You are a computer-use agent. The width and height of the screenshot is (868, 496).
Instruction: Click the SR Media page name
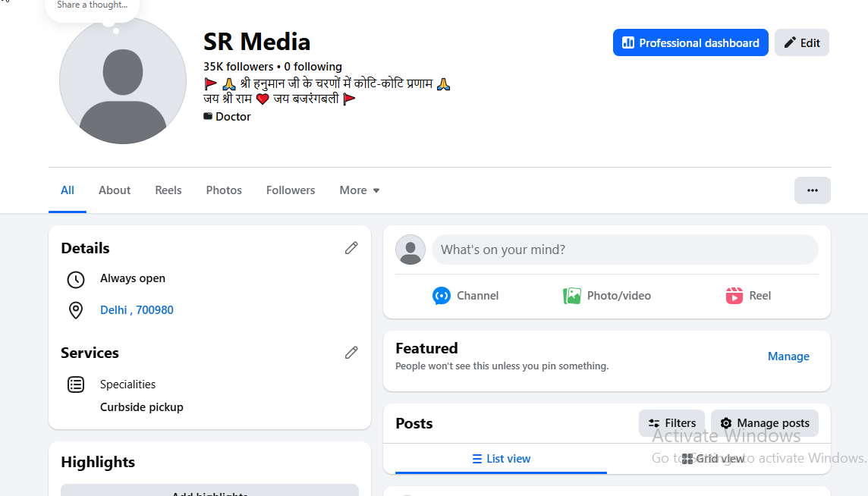coord(257,42)
